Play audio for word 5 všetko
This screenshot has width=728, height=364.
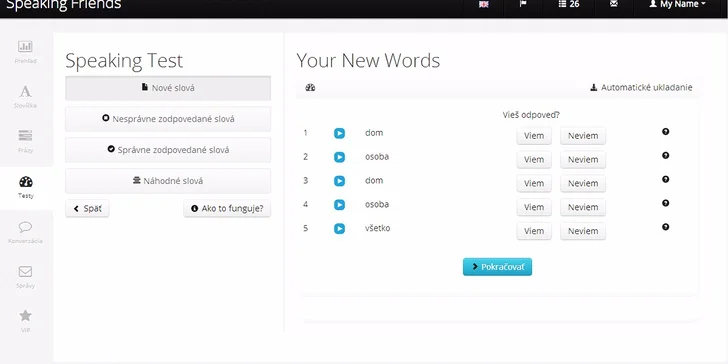(339, 229)
